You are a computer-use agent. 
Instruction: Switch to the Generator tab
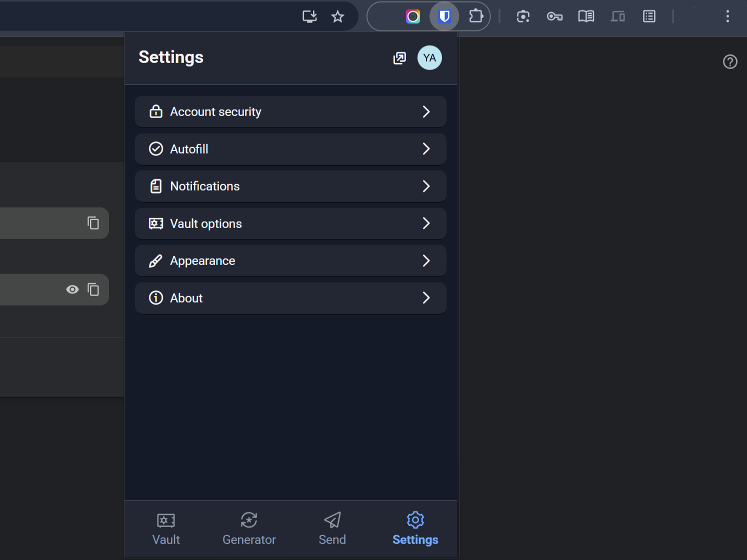tap(249, 529)
